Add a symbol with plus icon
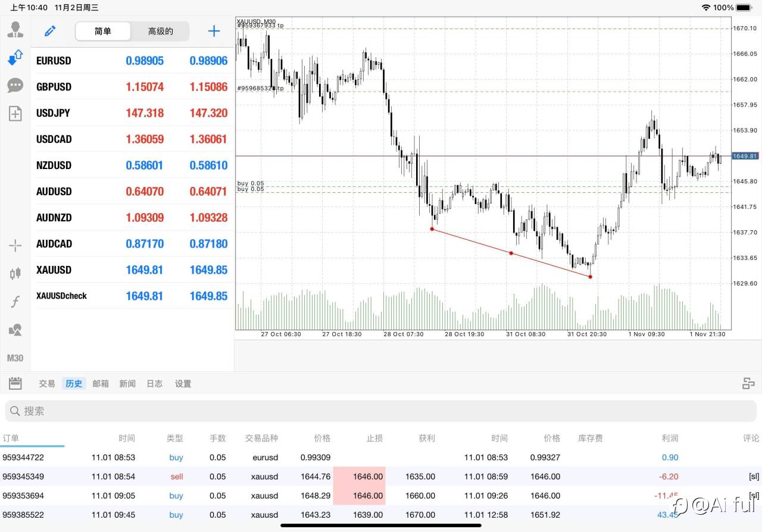Image resolution: width=762 pixels, height=532 pixels. 214,31
